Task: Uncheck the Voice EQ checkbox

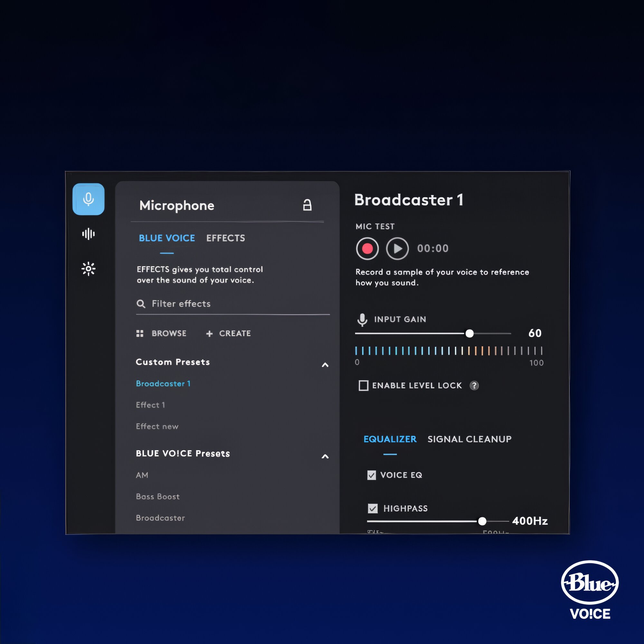Action: [371, 475]
